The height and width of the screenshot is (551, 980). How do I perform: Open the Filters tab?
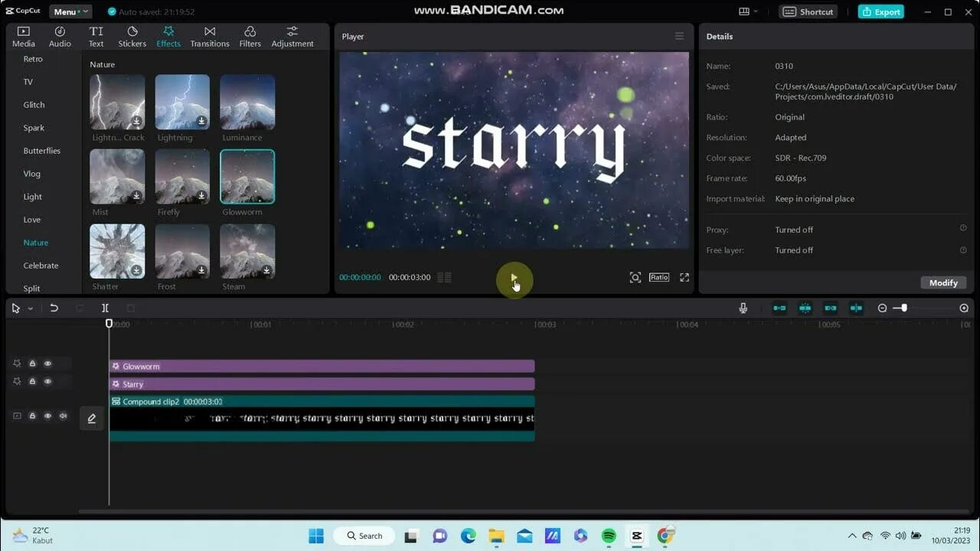click(x=250, y=37)
